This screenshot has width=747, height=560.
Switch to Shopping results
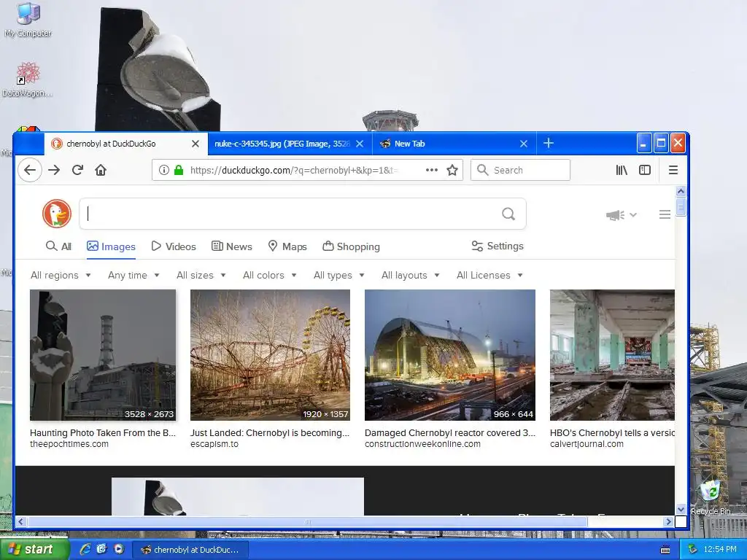coord(351,246)
